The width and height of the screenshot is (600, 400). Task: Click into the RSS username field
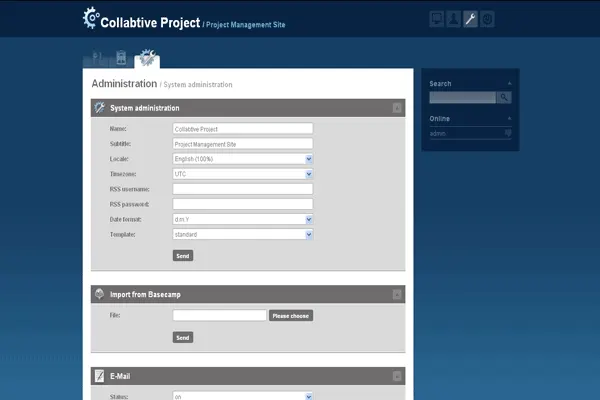tap(243, 189)
